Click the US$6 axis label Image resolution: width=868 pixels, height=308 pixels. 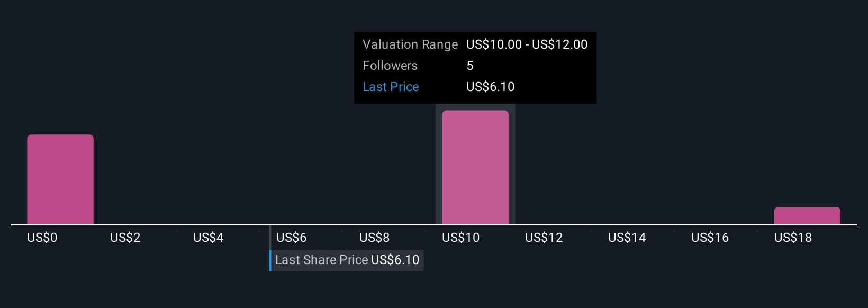291,238
